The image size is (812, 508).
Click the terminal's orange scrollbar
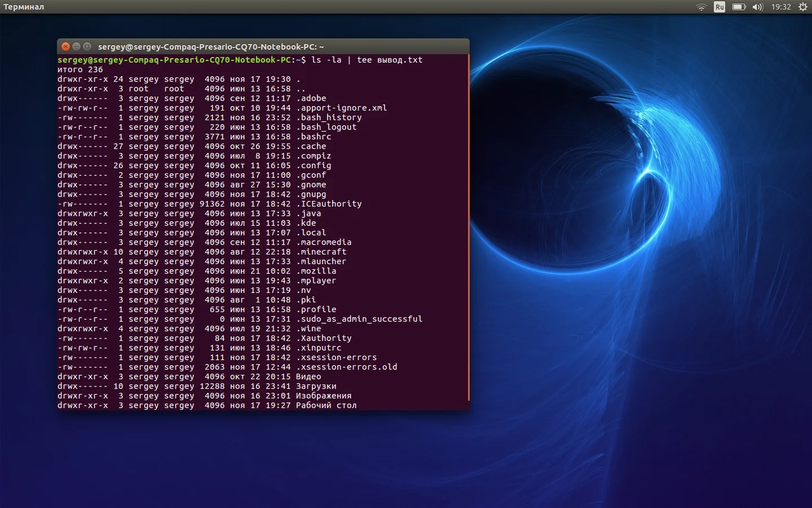pyautogui.click(x=468, y=226)
